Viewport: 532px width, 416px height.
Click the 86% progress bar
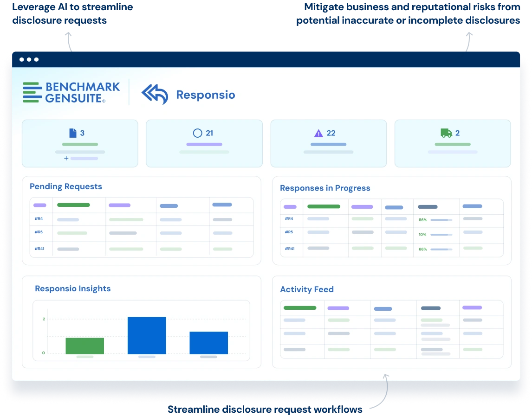coord(441,220)
